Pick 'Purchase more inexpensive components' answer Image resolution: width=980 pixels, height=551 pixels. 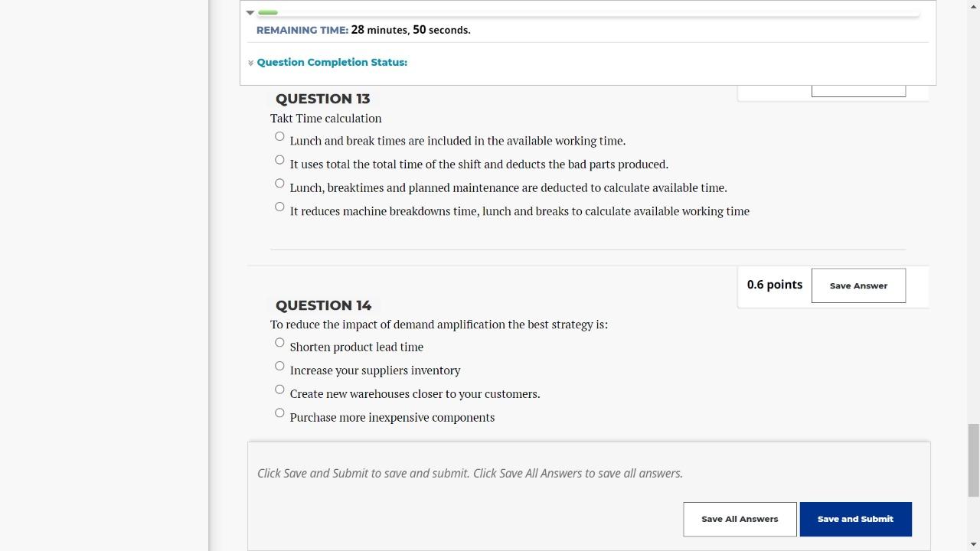tap(279, 413)
